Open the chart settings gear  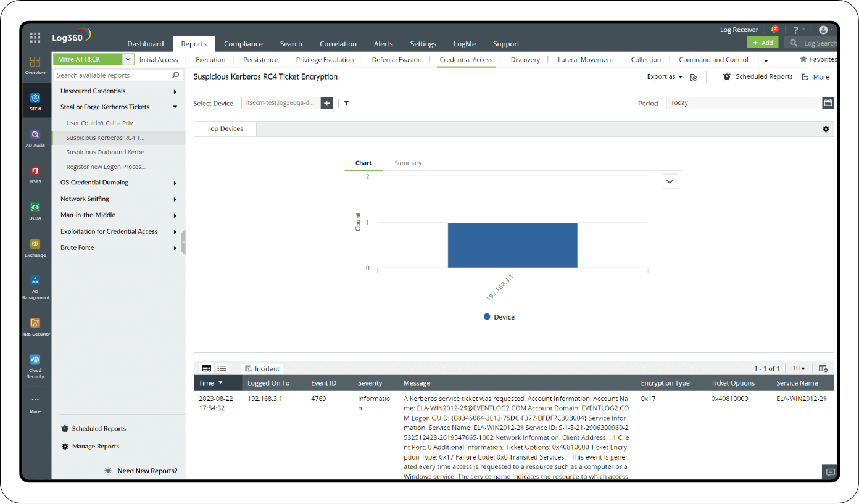[x=826, y=129]
